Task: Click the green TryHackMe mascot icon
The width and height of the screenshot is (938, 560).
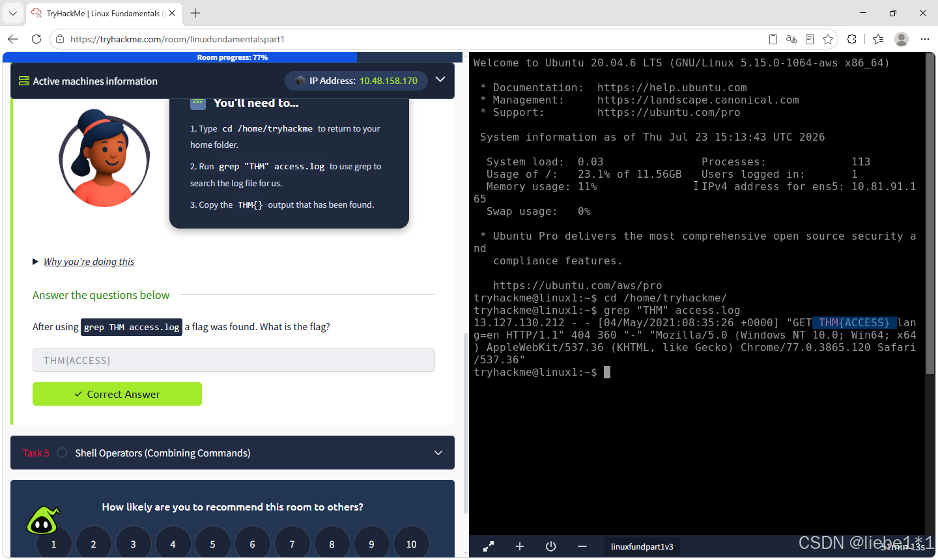Action: [x=43, y=521]
